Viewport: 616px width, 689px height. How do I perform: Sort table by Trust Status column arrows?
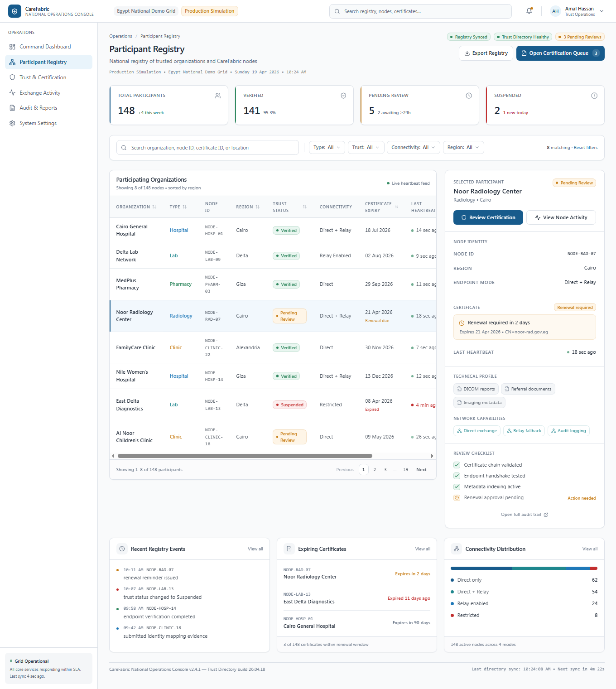305,207
